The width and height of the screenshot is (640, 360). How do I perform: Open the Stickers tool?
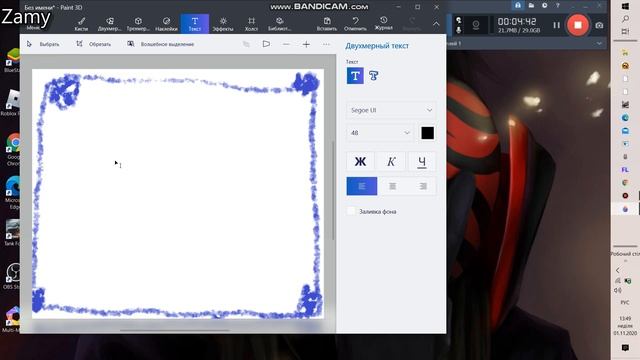coord(166,24)
